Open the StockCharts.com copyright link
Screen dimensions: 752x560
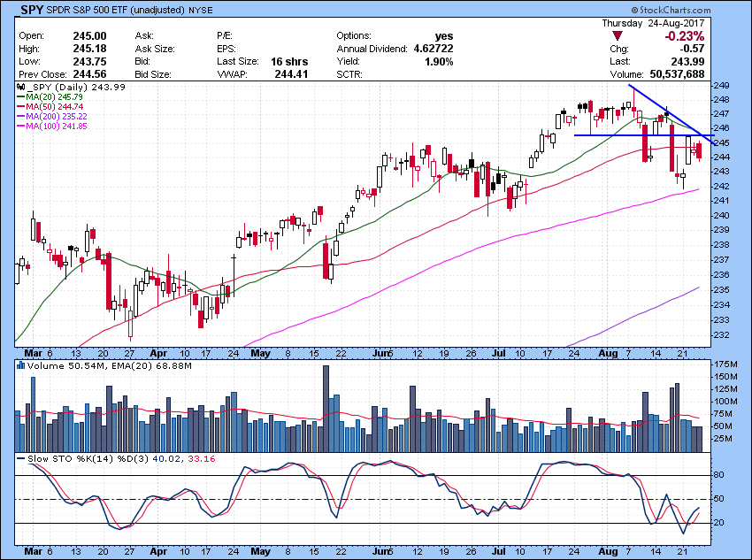671,10
